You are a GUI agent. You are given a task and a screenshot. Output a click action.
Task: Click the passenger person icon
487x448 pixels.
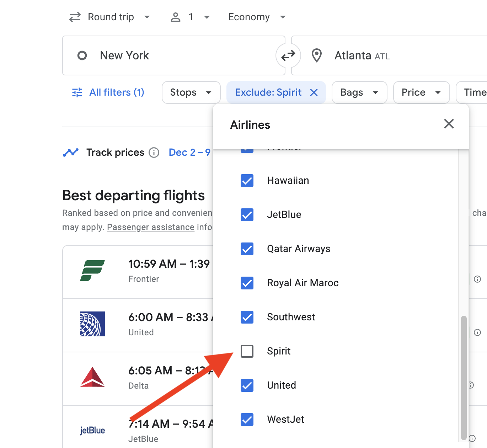point(176,17)
